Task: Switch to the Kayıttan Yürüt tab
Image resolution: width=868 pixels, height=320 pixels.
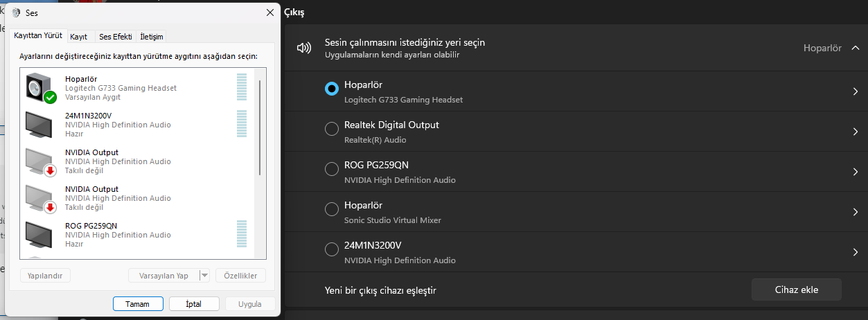Action: 38,35
